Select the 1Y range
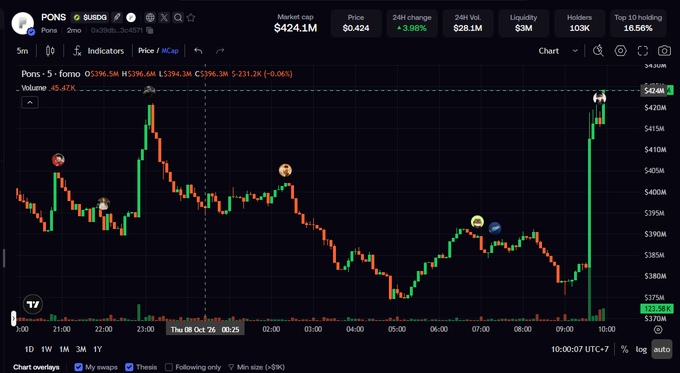Image resolution: width=680 pixels, height=373 pixels. click(98, 349)
